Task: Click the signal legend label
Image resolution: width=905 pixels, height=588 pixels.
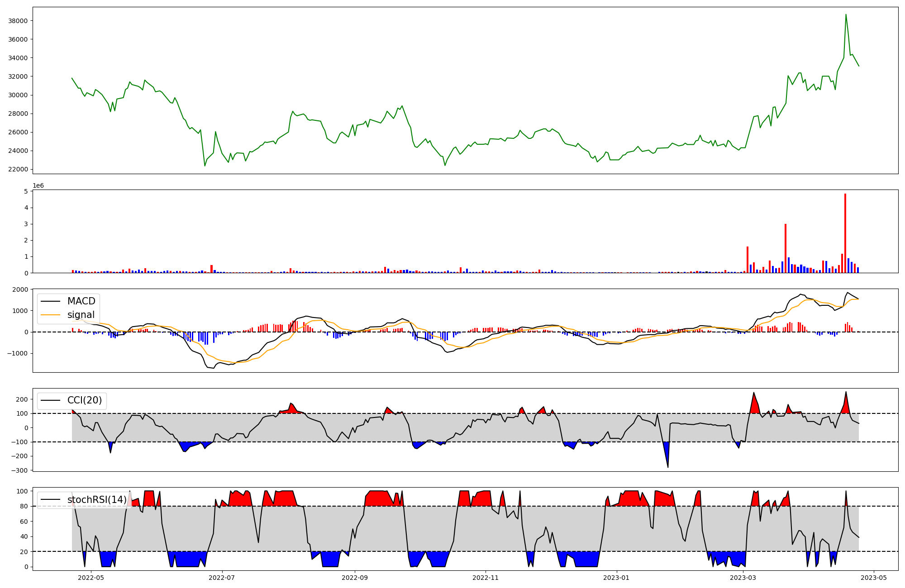Action: coord(81,315)
